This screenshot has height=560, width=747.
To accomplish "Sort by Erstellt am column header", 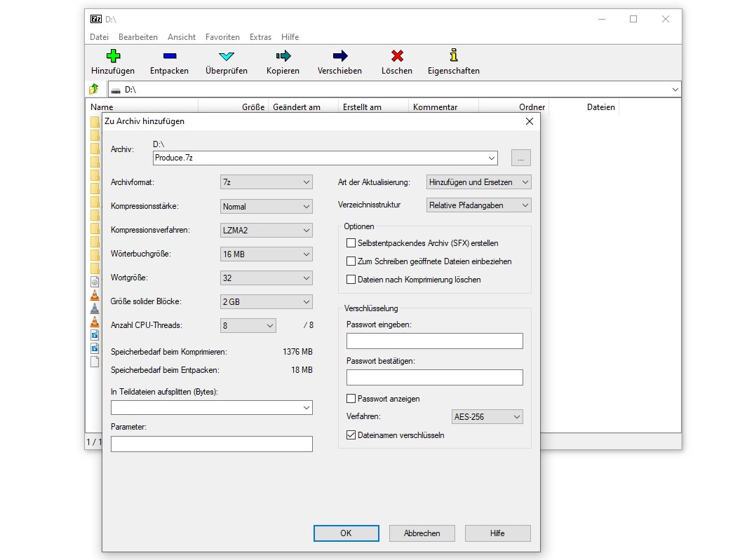I will 373,107.
